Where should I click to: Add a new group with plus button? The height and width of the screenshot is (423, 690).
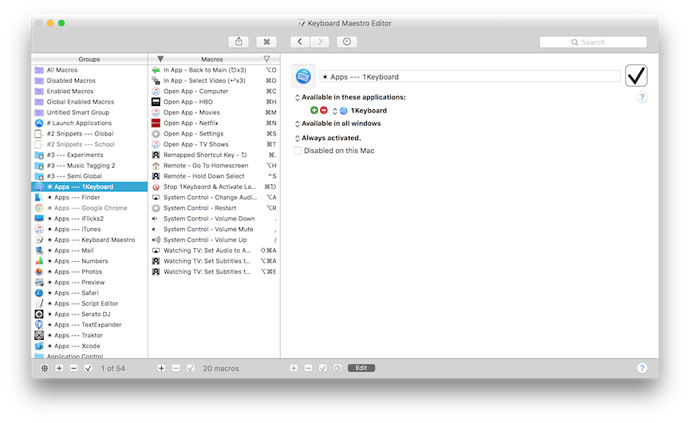pyautogui.click(x=59, y=368)
